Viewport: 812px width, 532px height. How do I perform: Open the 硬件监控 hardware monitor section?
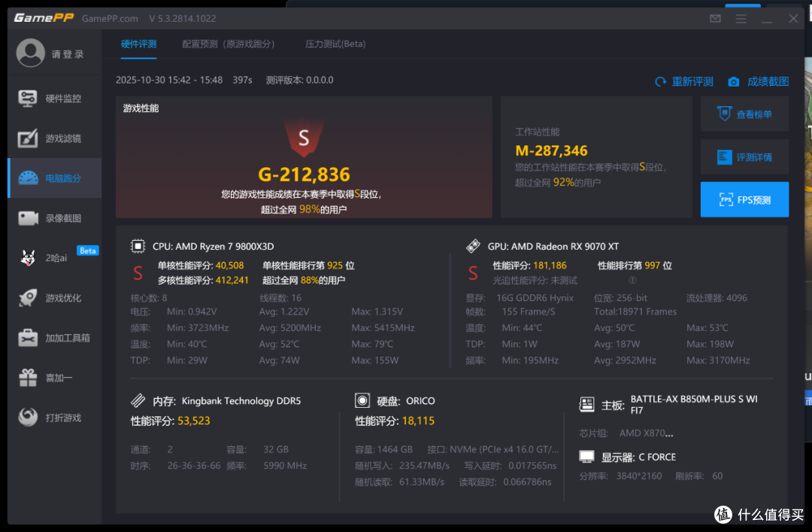click(x=55, y=99)
